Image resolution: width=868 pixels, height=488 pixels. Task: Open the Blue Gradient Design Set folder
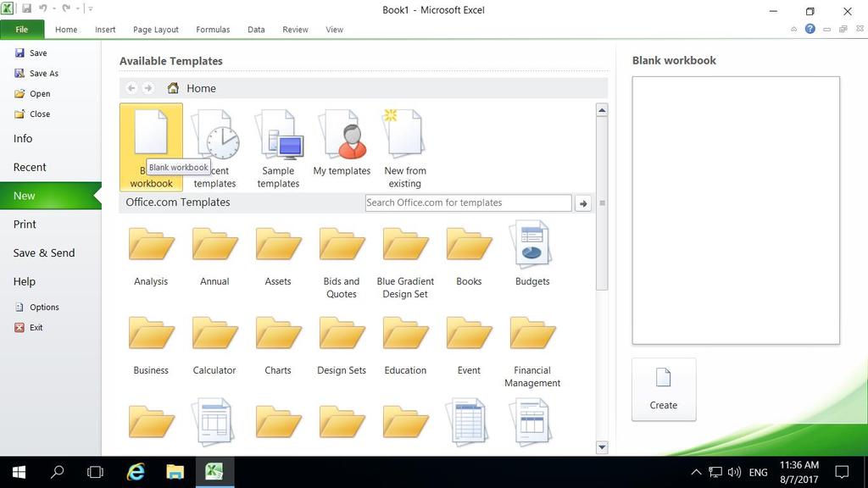405,263
